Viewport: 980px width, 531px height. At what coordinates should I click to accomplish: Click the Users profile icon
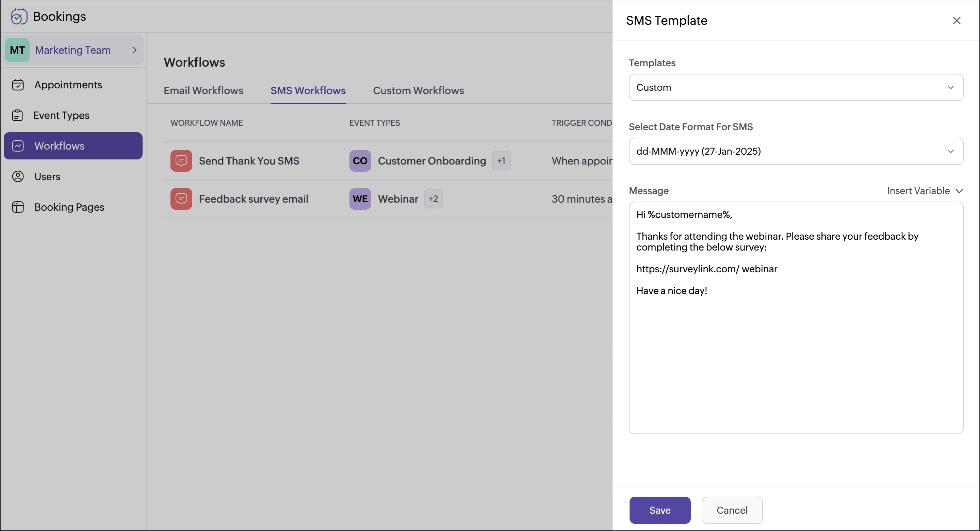coord(18,176)
